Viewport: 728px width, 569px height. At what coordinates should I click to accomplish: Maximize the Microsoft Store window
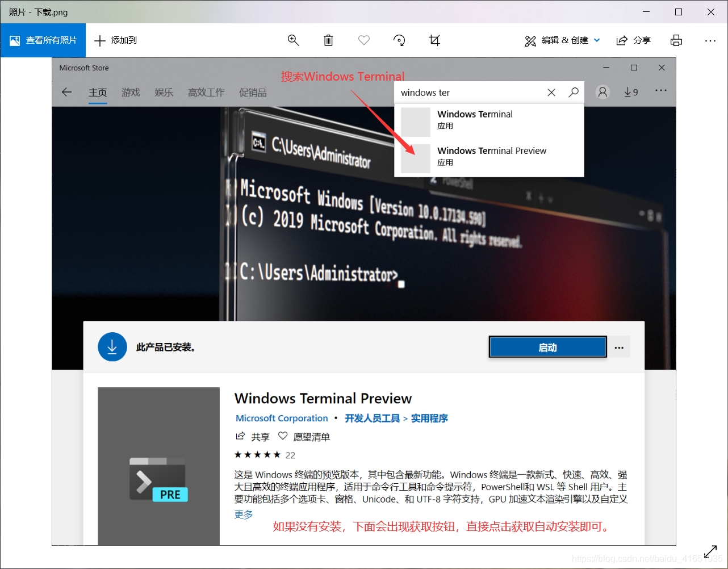point(634,68)
